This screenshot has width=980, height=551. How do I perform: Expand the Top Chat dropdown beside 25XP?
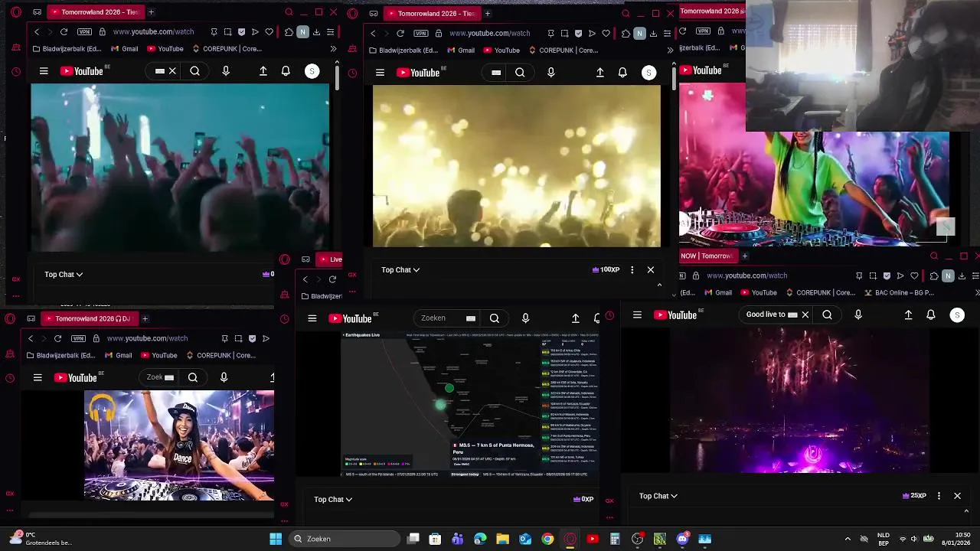coord(658,496)
